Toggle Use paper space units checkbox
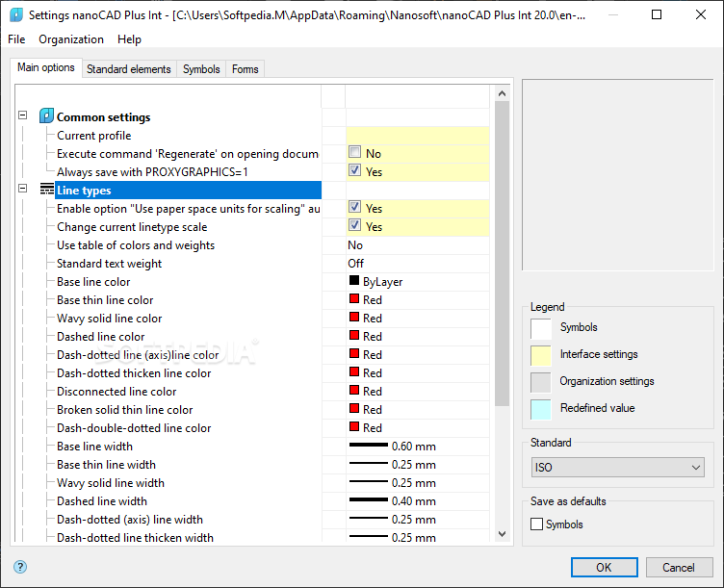The height and width of the screenshot is (588, 724). click(354, 207)
